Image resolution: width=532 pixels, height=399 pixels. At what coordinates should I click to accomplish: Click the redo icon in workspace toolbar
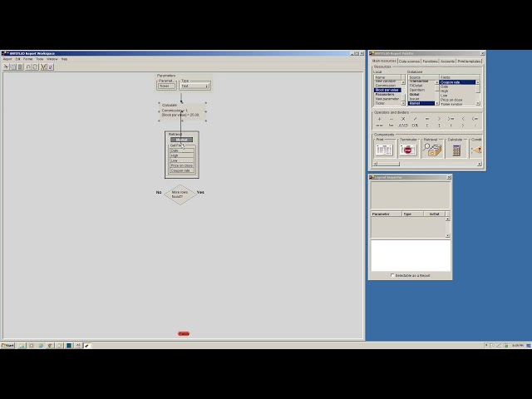[35, 66]
